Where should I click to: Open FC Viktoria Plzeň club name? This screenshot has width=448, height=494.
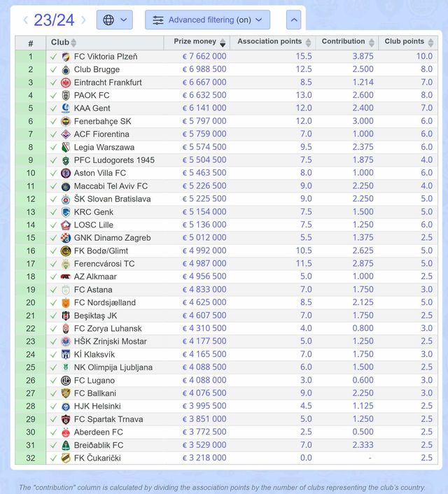pyautogui.click(x=106, y=57)
